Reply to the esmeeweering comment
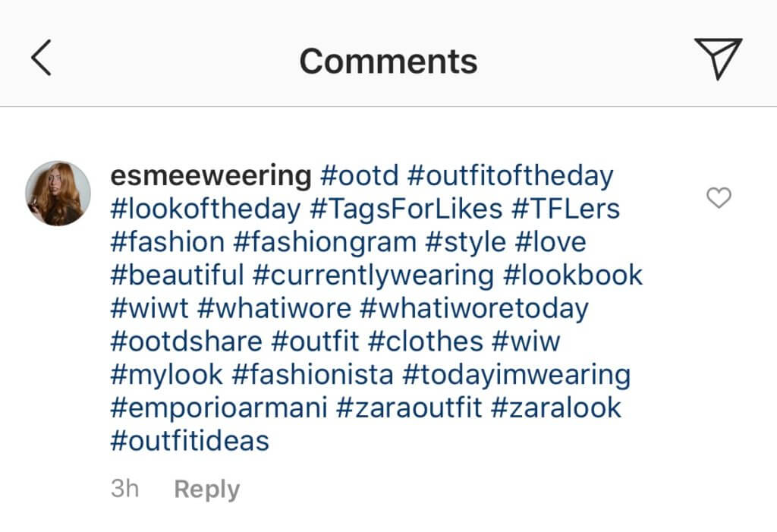This screenshot has width=777, height=532. (x=206, y=489)
